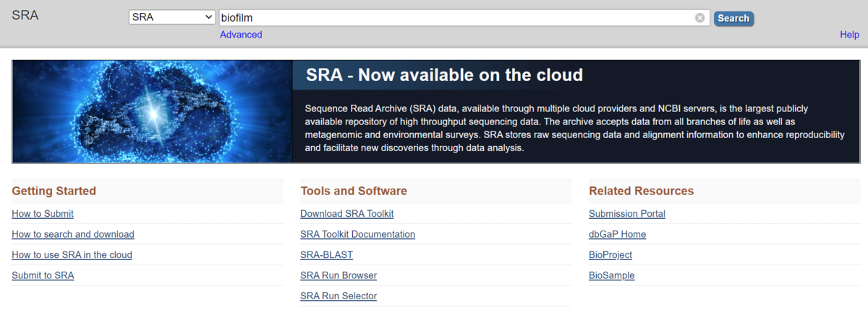
Task: Click the SRA page title
Action: click(25, 15)
